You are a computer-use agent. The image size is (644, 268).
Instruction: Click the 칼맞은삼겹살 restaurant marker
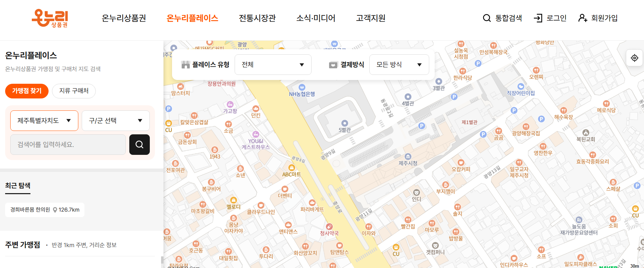coord(194,116)
